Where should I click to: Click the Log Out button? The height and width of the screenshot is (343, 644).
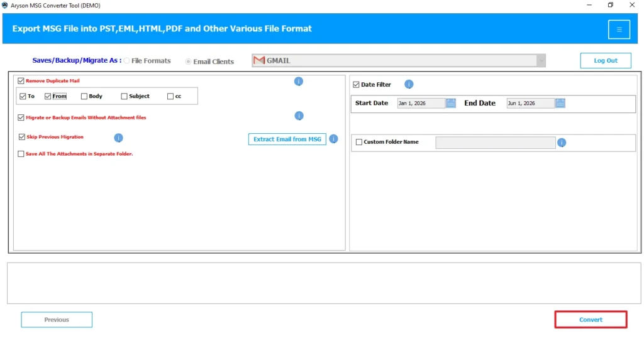coord(606,61)
